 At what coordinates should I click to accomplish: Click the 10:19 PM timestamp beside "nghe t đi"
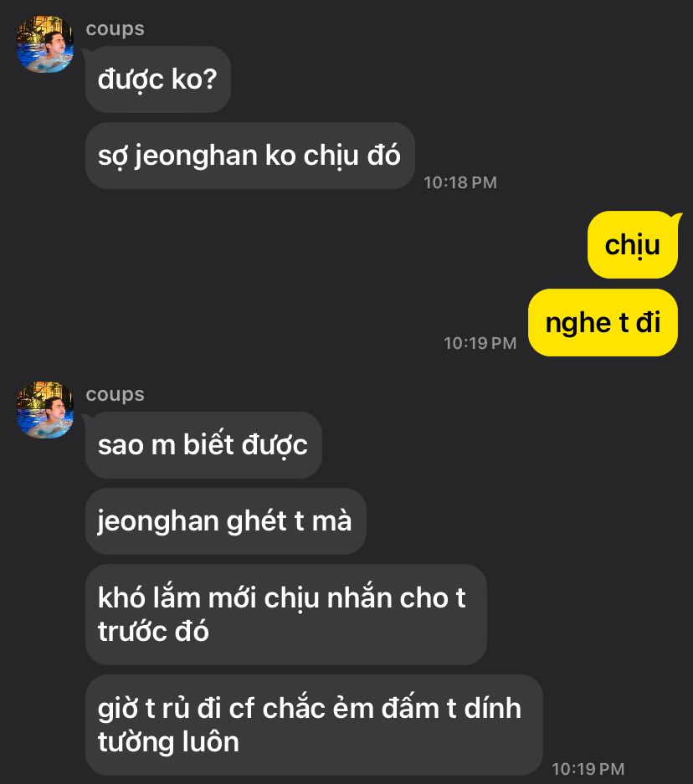click(480, 343)
